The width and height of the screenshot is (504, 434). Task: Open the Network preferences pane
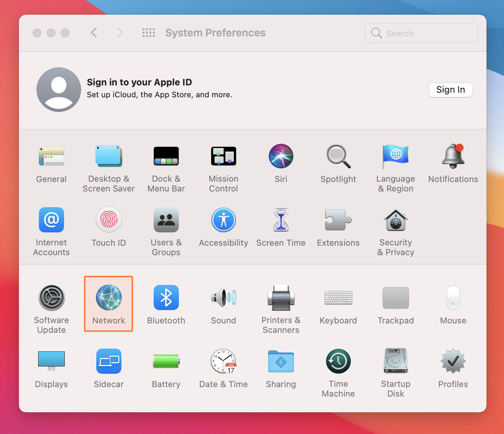108,304
